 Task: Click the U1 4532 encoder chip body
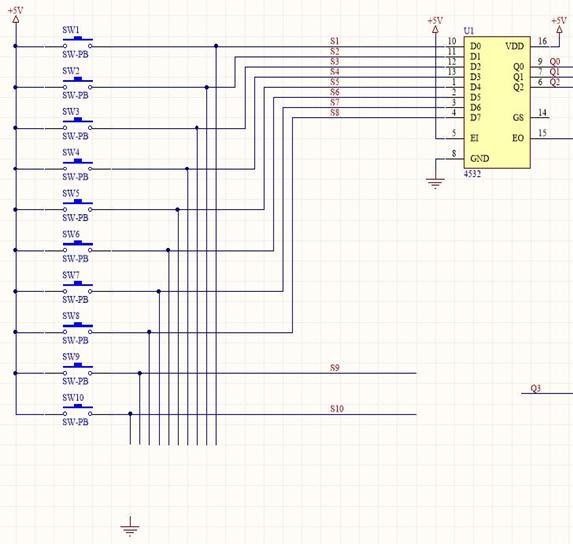pyautogui.click(x=497, y=102)
